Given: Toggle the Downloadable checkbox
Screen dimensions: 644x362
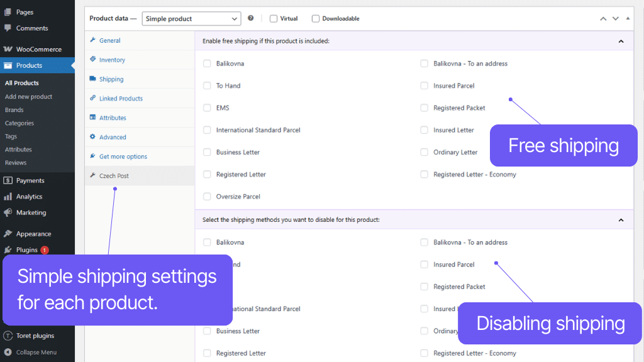Looking at the screenshot, I should click(316, 18).
